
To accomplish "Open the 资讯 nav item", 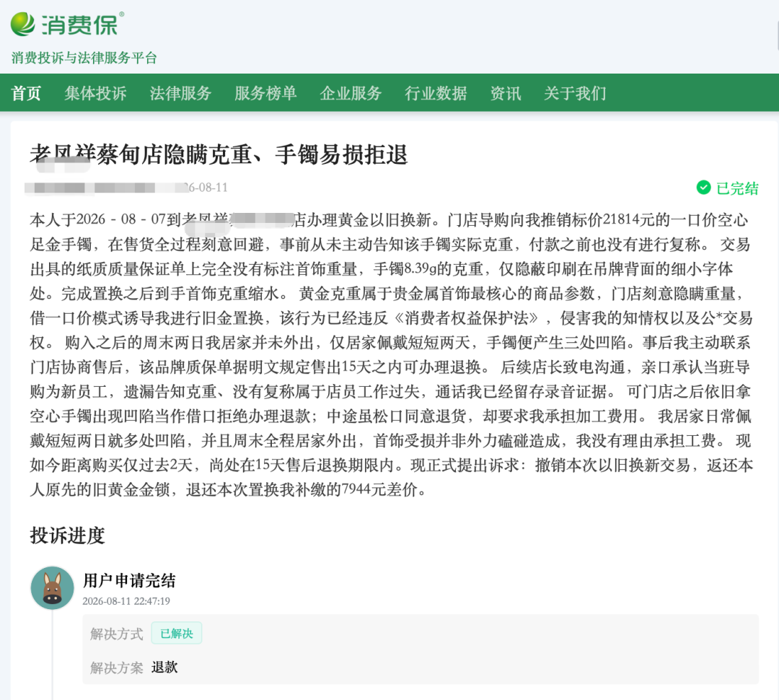I will point(505,93).
